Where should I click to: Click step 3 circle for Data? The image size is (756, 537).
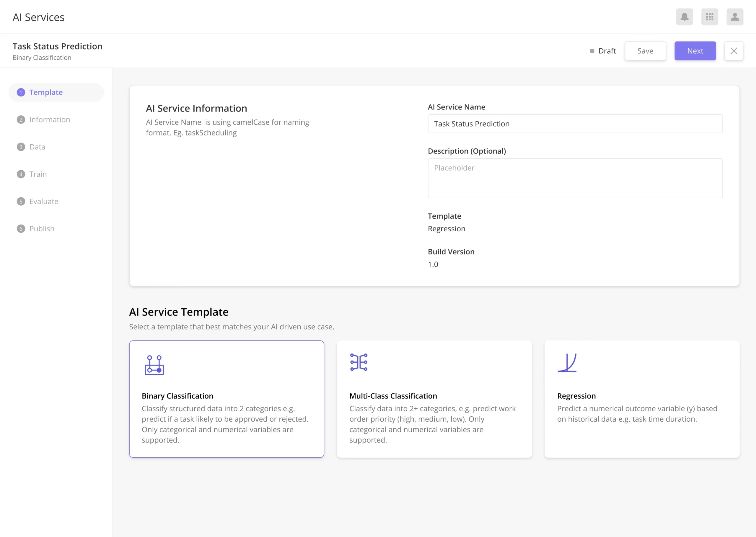(x=21, y=147)
